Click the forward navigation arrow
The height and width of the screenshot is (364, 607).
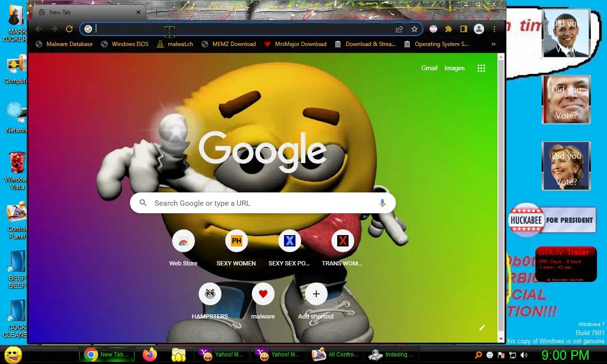(x=54, y=29)
